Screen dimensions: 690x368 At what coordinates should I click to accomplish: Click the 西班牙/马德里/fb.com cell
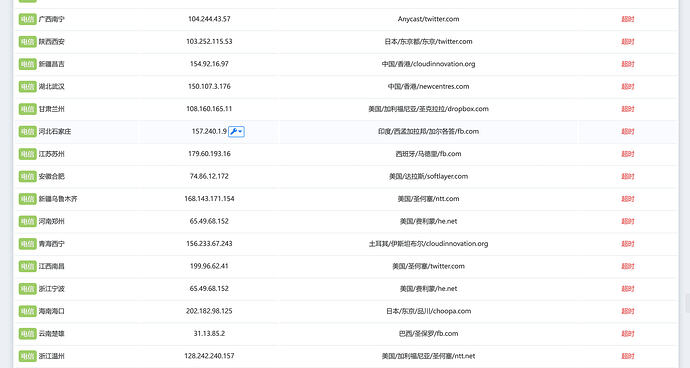point(429,154)
